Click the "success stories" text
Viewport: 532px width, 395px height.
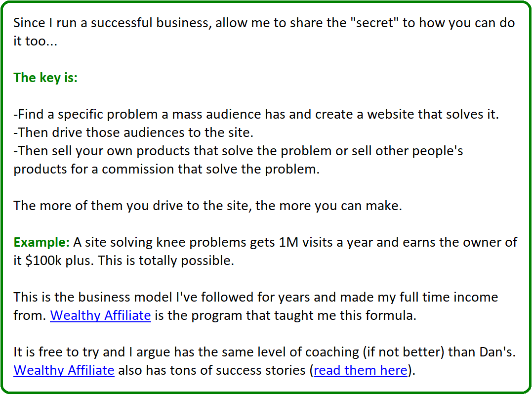[x=261, y=370]
